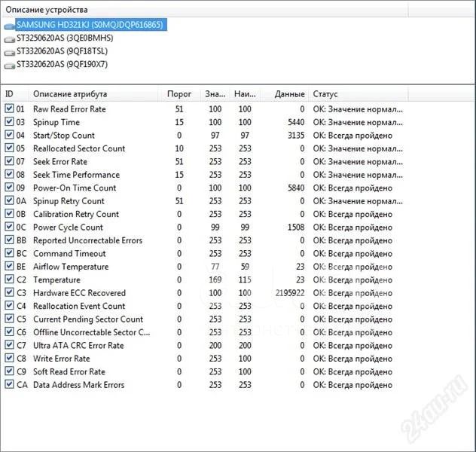
Task: Toggle checkbox for 09 Power-On Time Count
Action: [9, 187]
